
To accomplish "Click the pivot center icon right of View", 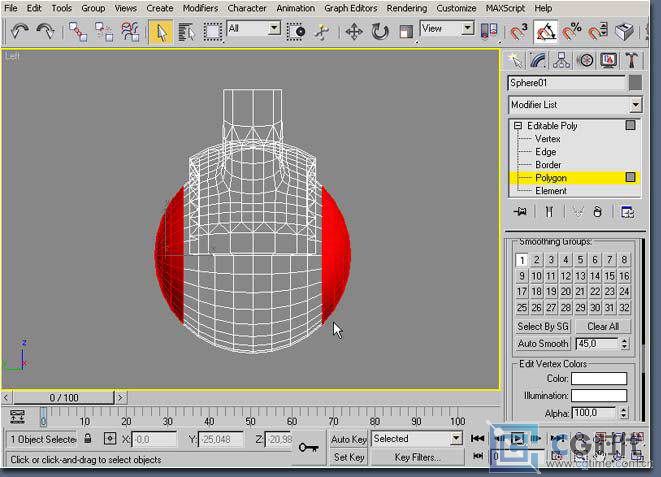I will point(489,32).
